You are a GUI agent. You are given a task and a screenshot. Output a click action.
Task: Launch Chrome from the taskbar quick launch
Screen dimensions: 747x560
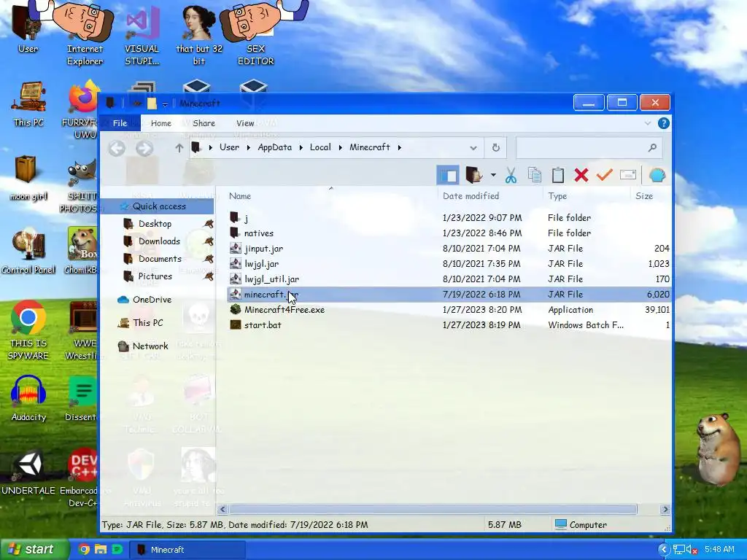[85, 549]
